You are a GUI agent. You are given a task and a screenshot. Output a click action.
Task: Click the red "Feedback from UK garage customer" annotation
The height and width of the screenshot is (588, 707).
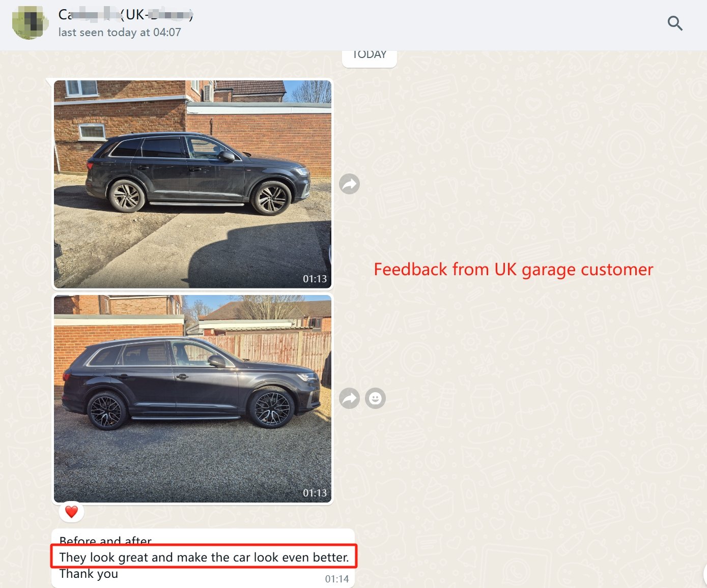point(514,270)
